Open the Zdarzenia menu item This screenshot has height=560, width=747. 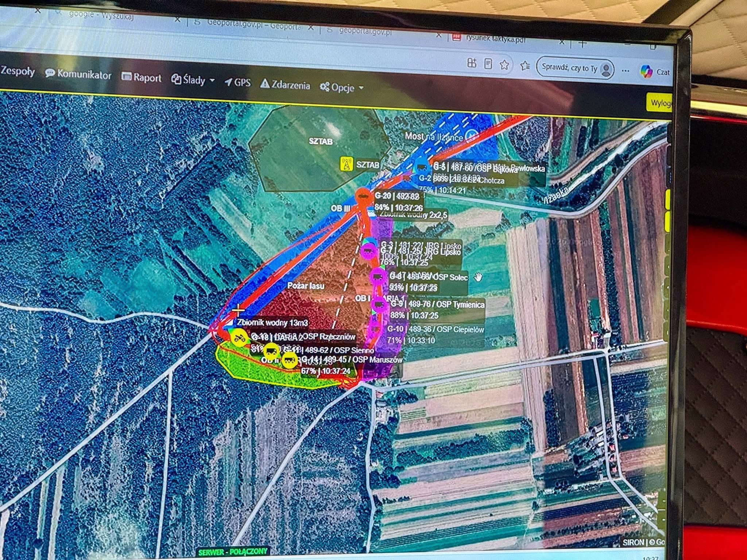[285, 85]
